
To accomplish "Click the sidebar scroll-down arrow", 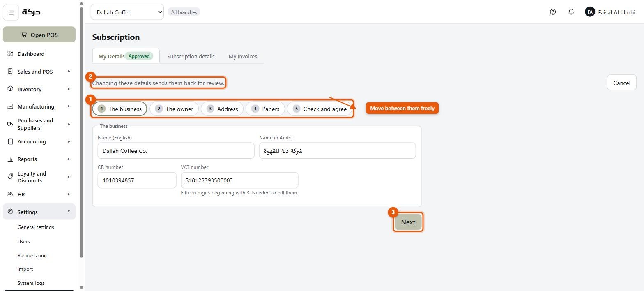I will pyautogui.click(x=81, y=288).
